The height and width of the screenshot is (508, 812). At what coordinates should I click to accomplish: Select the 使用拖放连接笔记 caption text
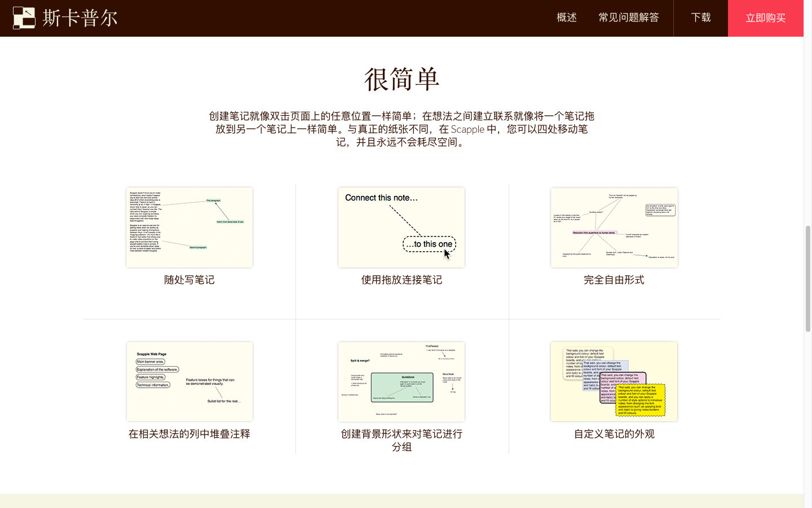pos(401,279)
